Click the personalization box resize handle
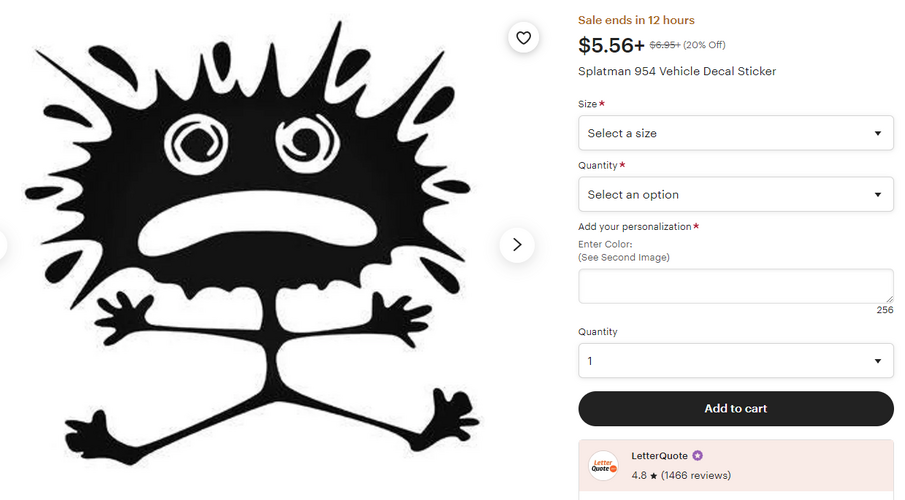This screenshot has width=905, height=500. 888,298
